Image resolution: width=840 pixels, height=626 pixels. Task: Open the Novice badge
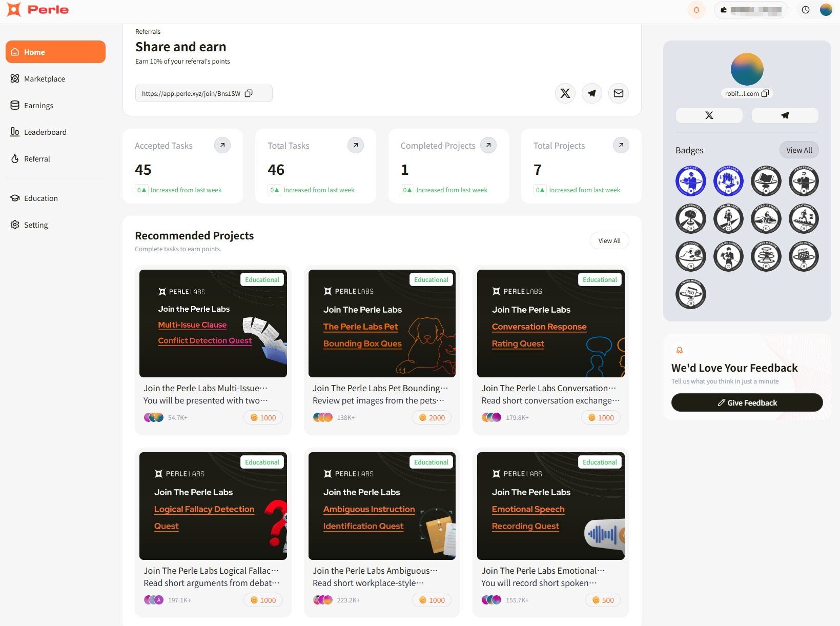(x=690, y=181)
